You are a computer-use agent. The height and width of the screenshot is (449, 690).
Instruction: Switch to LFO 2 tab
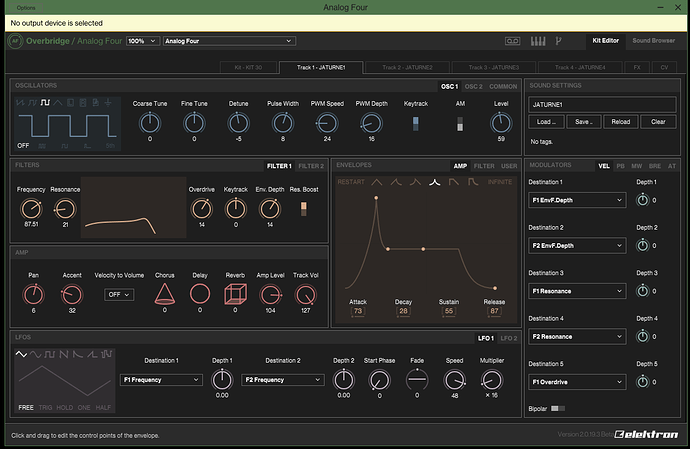509,338
